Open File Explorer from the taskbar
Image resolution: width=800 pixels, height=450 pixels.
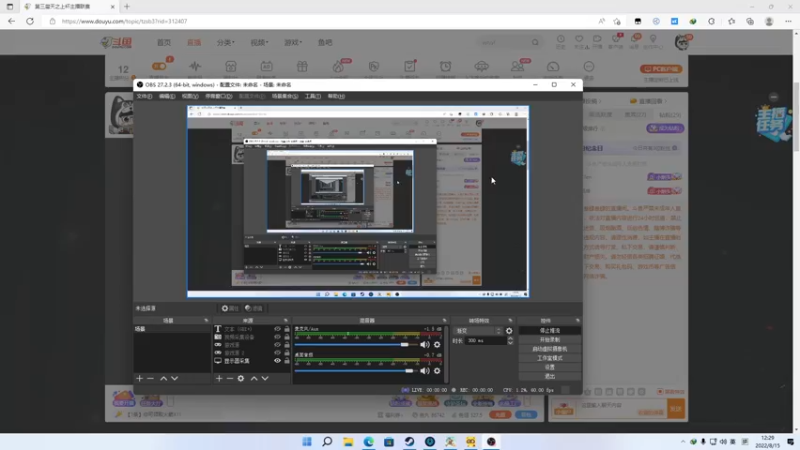tap(348, 442)
